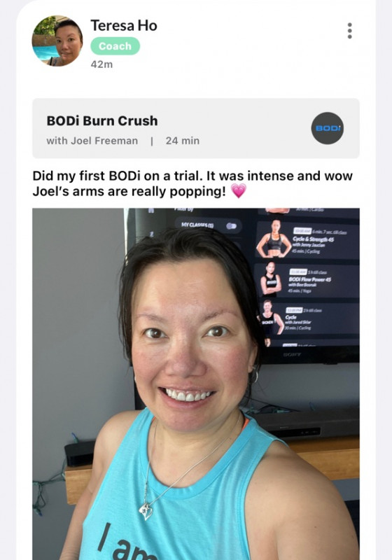Click the 42m post timestamp
The width and height of the screenshot is (392, 560).
pos(101,64)
